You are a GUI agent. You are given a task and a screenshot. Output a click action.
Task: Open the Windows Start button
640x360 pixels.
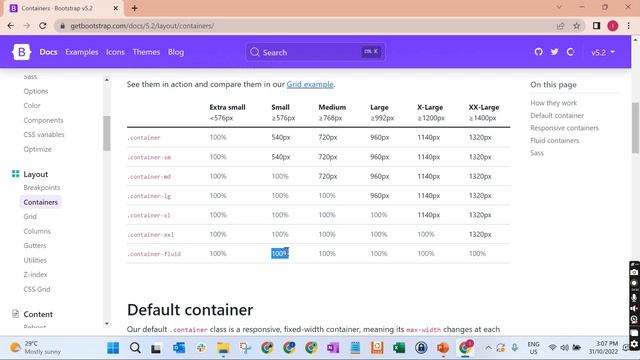point(113,348)
